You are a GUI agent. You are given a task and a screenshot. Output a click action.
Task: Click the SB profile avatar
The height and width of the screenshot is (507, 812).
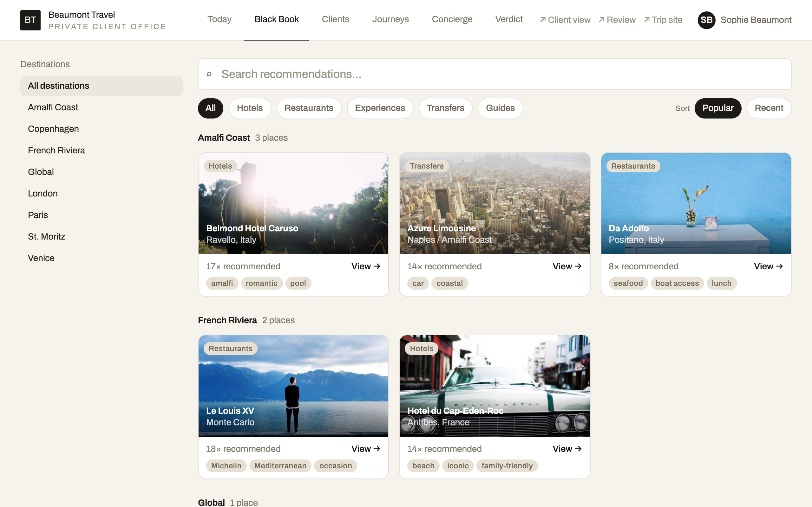(706, 20)
